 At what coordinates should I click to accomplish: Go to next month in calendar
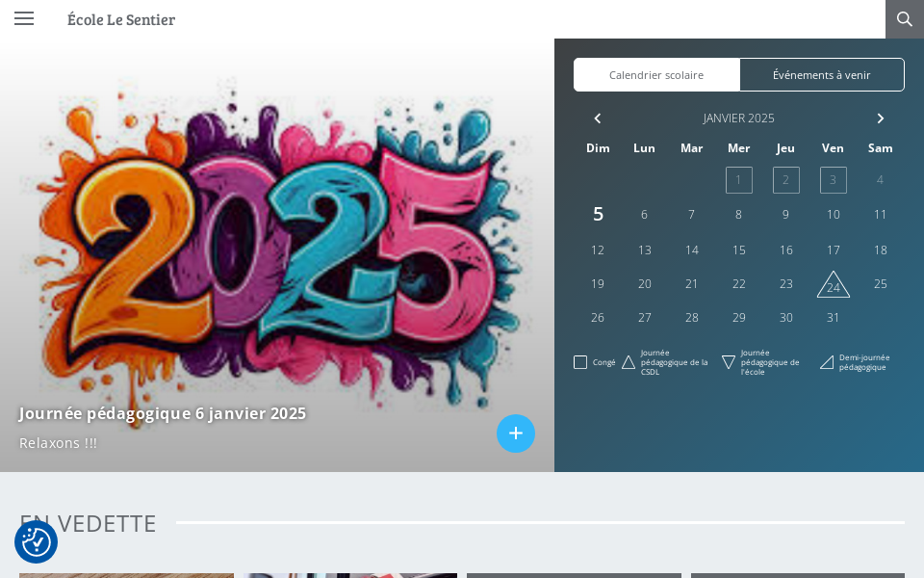[x=880, y=118]
